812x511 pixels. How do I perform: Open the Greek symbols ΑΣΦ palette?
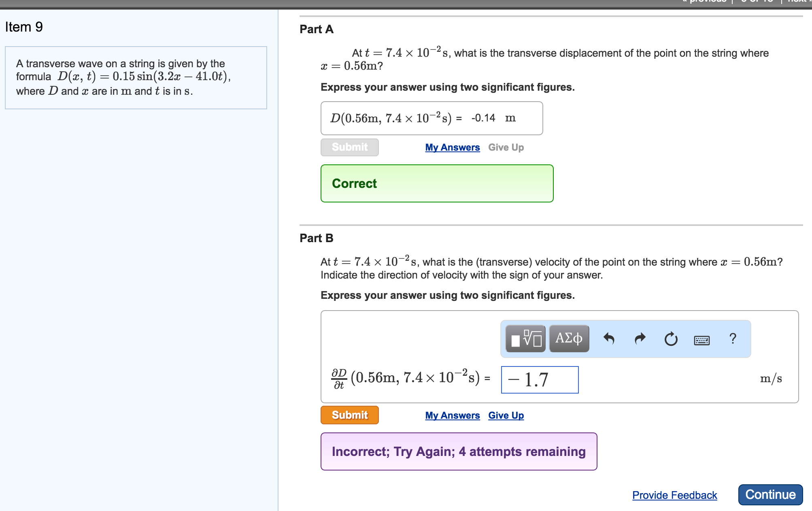pyautogui.click(x=569, y=339)
